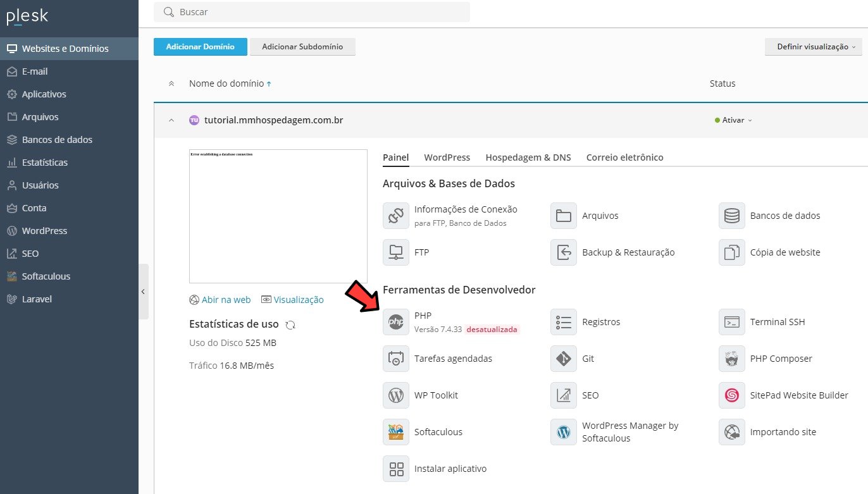Open WordPress in sidebar
The image size is (868, 494).
[69, 231]
